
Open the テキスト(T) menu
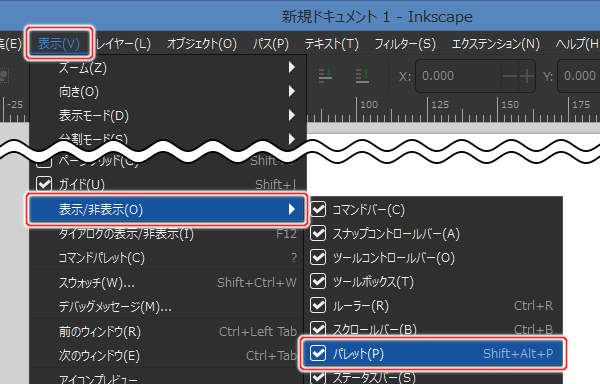(x=331, y=44)
